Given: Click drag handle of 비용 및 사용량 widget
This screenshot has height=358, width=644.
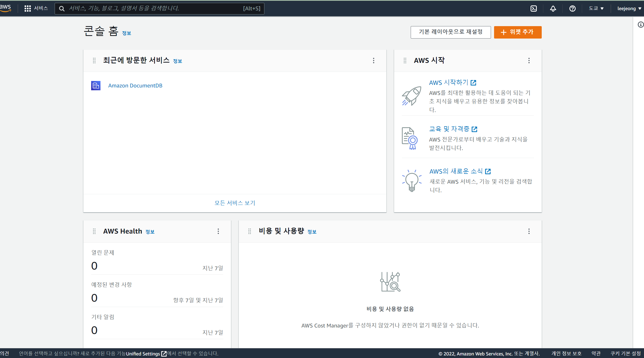Looking at the screenshot, I should click(x=250, y=231).
